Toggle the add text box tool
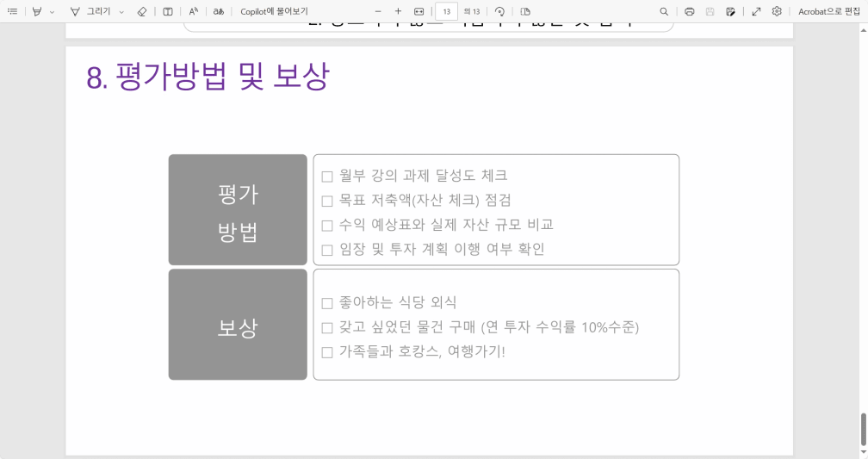The height and width of the screenshot is (459, 868). pyautogui.click(x=168, y=11)
